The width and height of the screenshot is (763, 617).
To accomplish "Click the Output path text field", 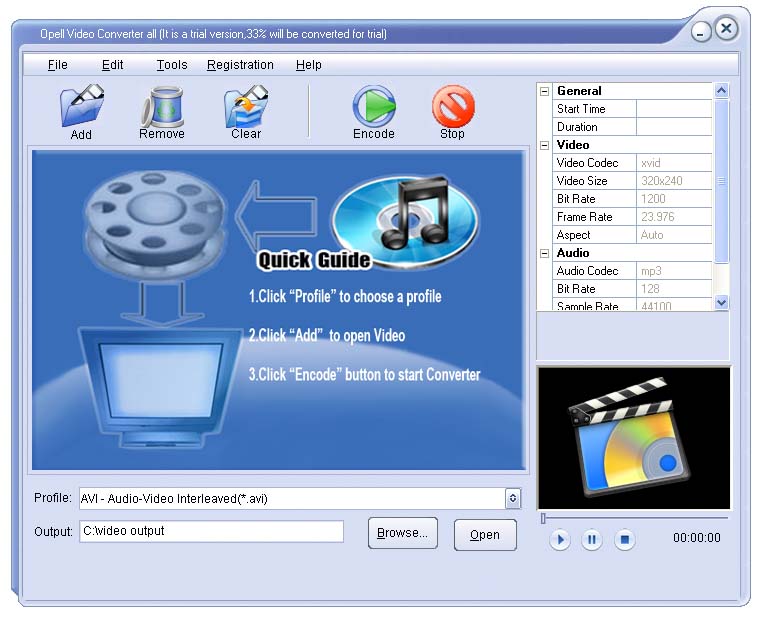I will (x=211, y=531).
